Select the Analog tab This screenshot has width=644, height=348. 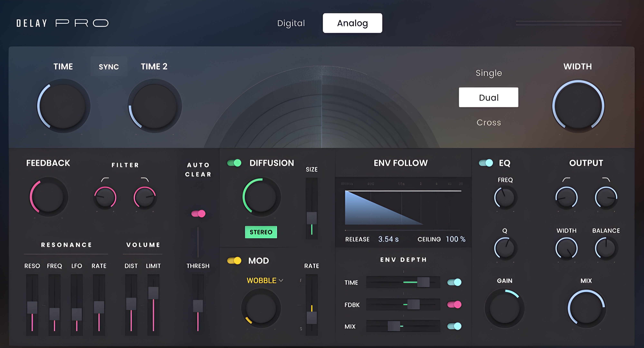352,23
